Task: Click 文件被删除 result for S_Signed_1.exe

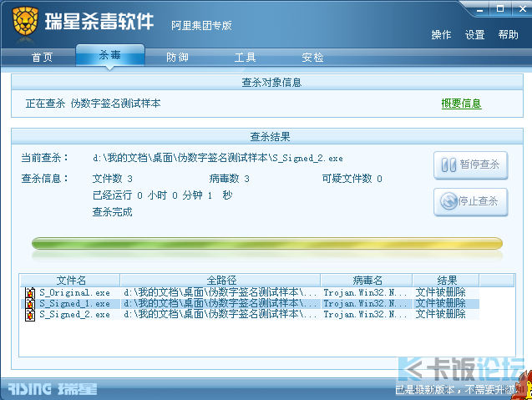Action: point(440,303)
